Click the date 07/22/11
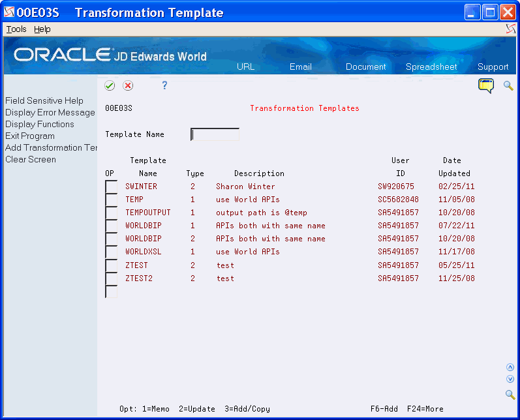 [x=456, y=226]
